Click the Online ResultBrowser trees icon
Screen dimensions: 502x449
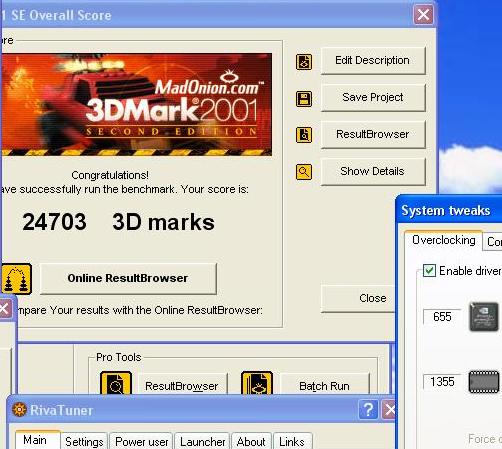pyautogui.click(x=17, y=279)
